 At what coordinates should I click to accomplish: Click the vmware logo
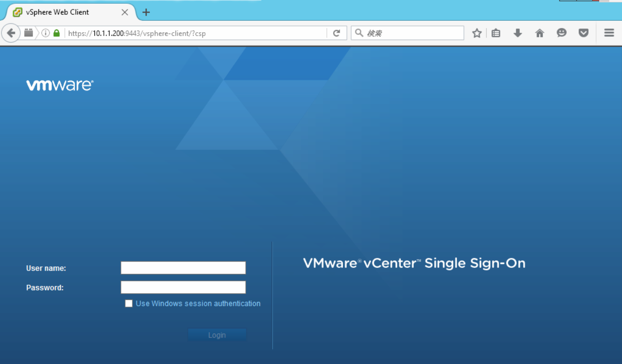pos(60,85)
